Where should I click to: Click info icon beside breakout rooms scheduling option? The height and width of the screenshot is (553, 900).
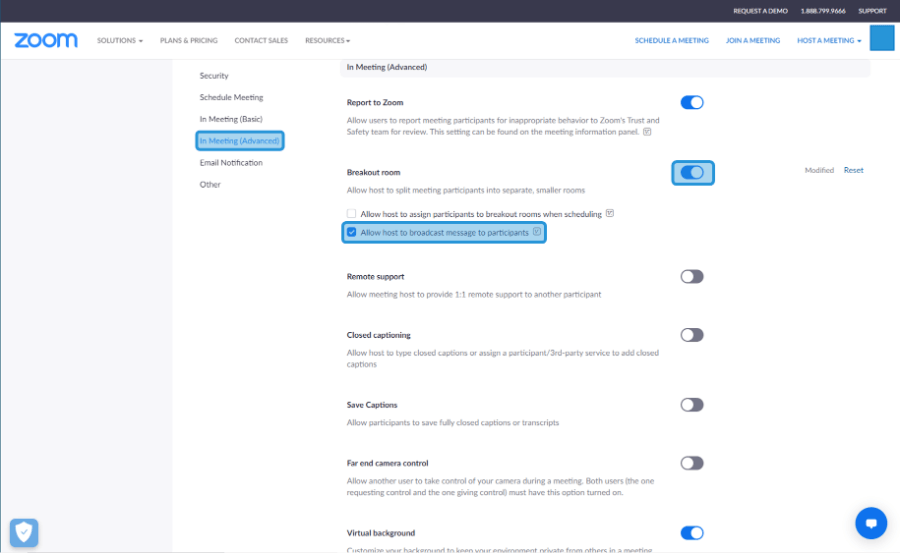tap(610, 213)
